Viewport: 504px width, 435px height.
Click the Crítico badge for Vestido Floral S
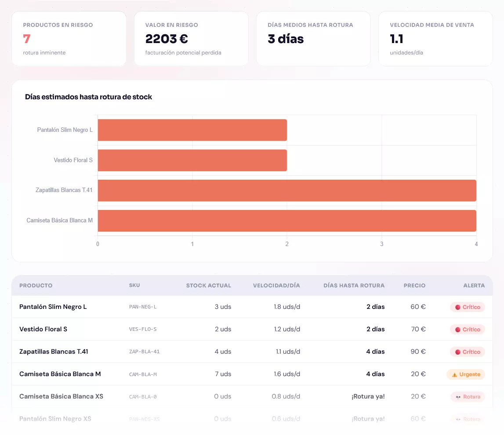pos(467,329)
